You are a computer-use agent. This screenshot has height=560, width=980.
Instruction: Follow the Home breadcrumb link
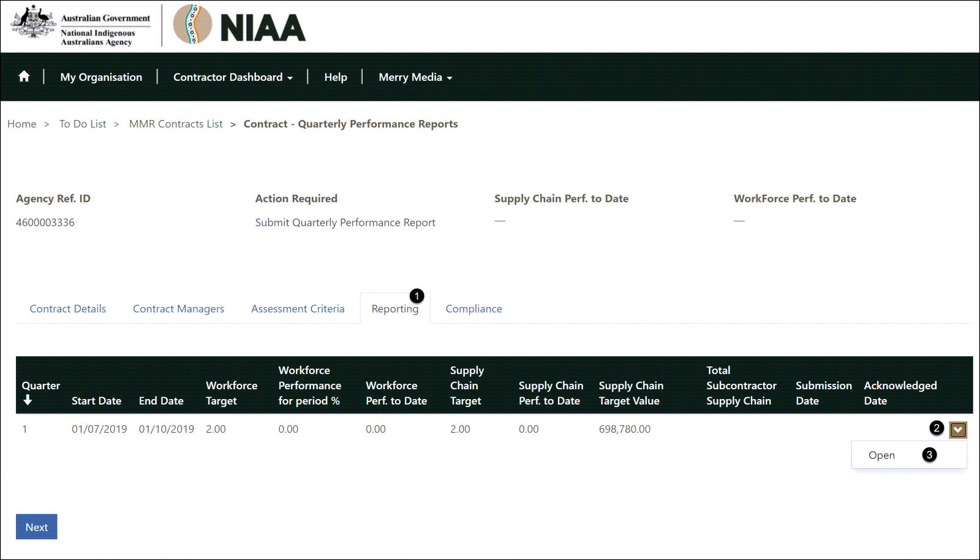[x=22, y=124]
